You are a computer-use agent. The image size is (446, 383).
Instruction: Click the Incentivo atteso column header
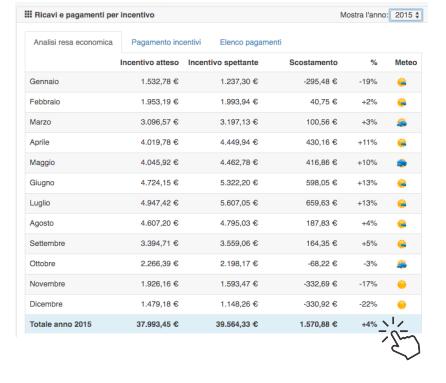tap(149, 62)
